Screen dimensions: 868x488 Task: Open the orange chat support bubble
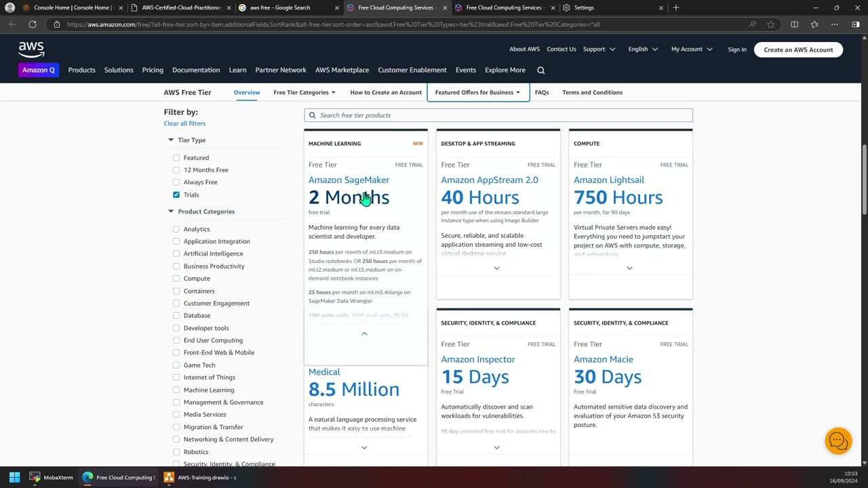click(837, 441)
